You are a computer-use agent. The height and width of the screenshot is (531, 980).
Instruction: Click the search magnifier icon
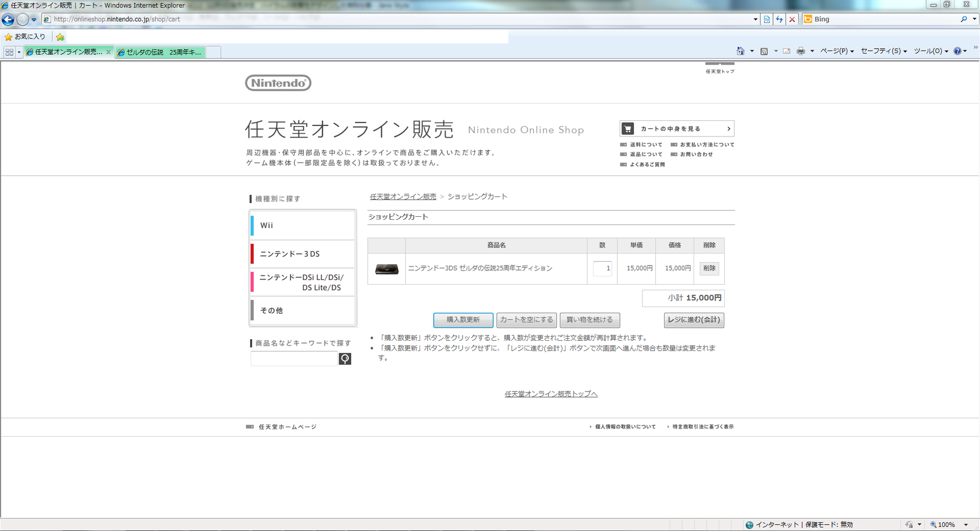click(x=964, y=19)
